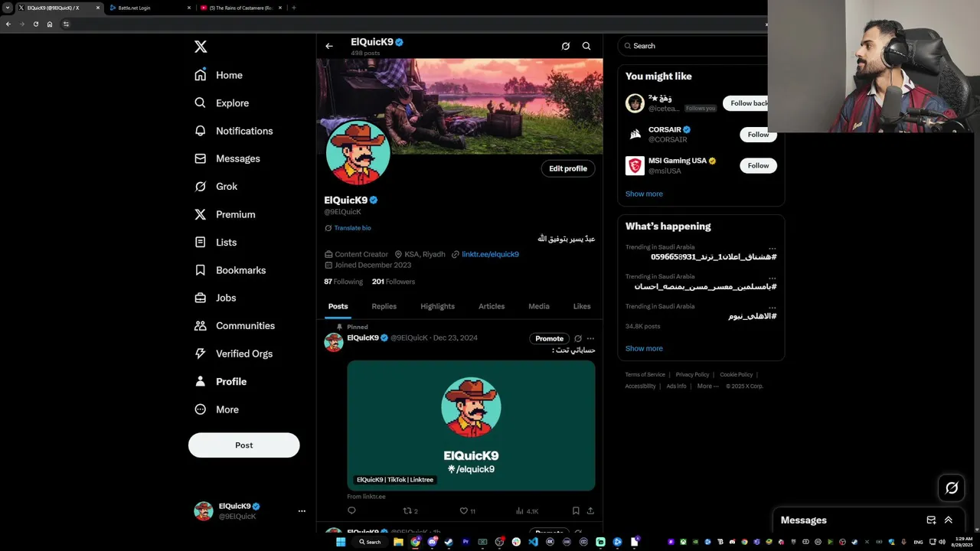The width and height of the screenshot is (980, 551).
Task: Open Notifications from the sidebar
Action: [234, 131]
